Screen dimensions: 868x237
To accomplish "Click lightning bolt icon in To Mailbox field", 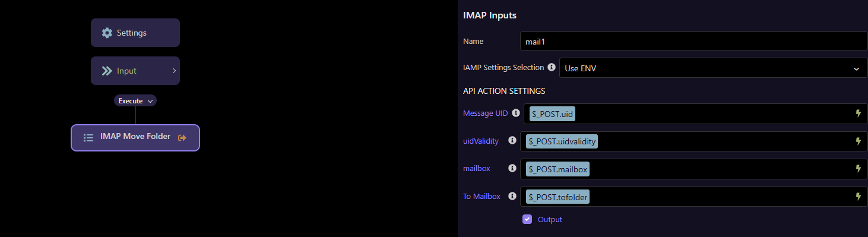I will coord(858,197).
